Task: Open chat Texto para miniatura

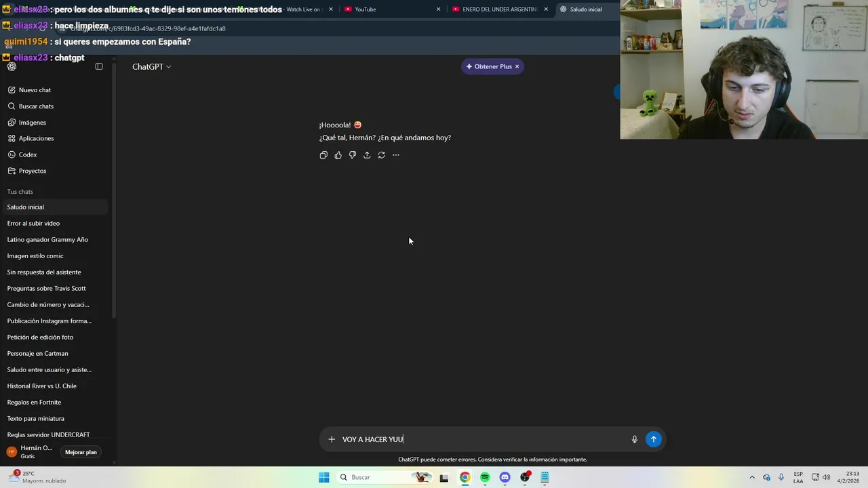Action: point(54,418)
